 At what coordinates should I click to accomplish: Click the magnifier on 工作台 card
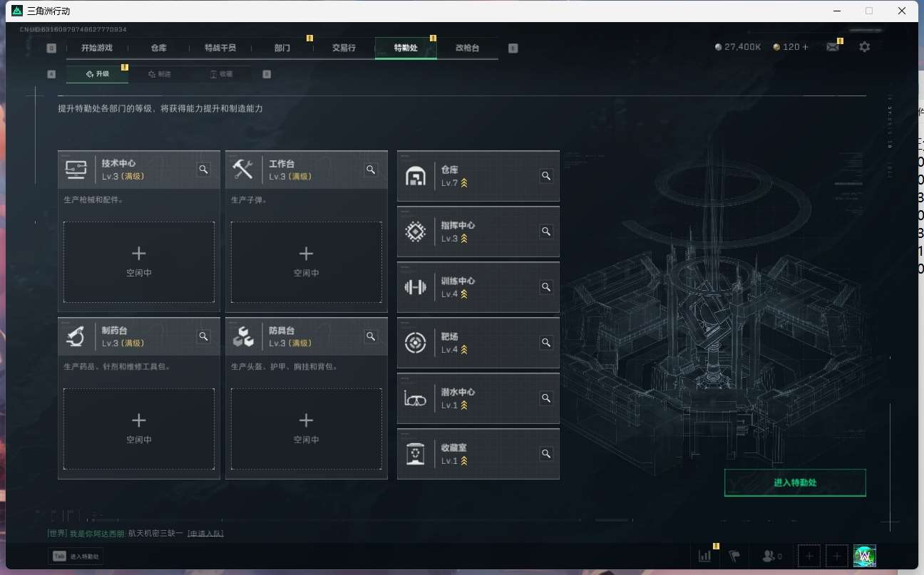[371, 170]
